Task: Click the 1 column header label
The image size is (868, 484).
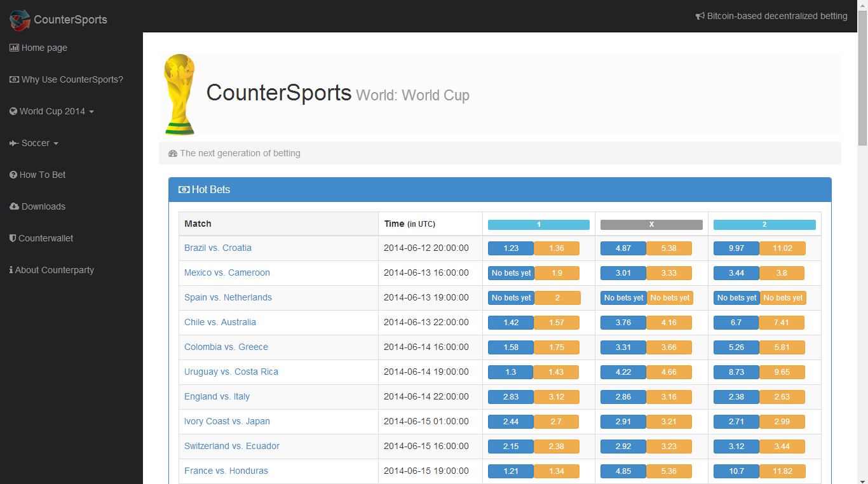Action: tap(539, 225)
